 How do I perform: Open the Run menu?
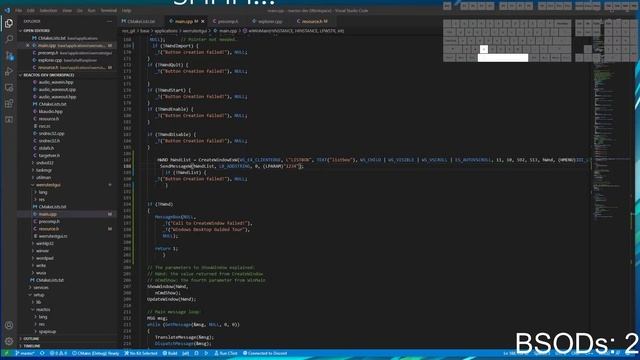[x=91, y=11]
